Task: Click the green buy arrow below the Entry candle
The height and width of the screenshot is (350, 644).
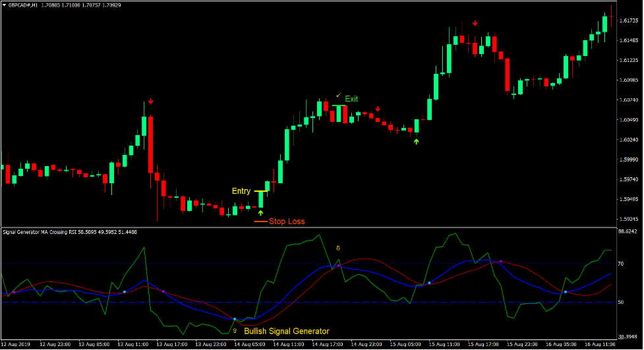Action: [x=261, y=213]
